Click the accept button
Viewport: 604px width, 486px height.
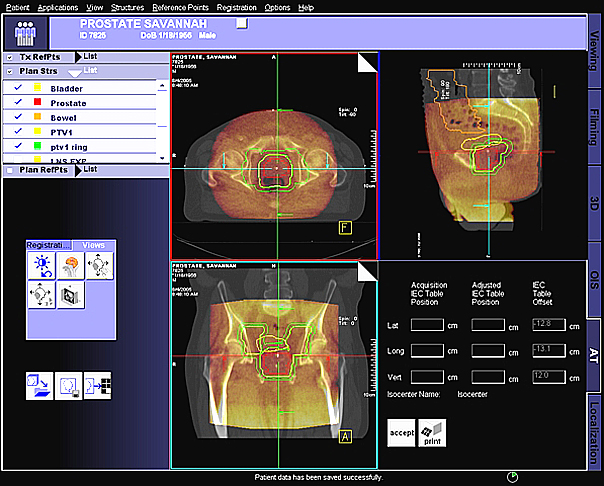coord(401,433)
